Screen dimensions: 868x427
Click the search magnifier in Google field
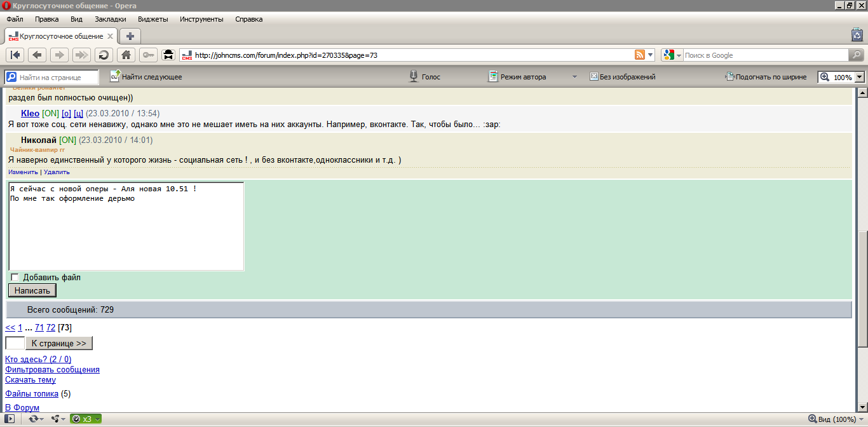(856, 55)
